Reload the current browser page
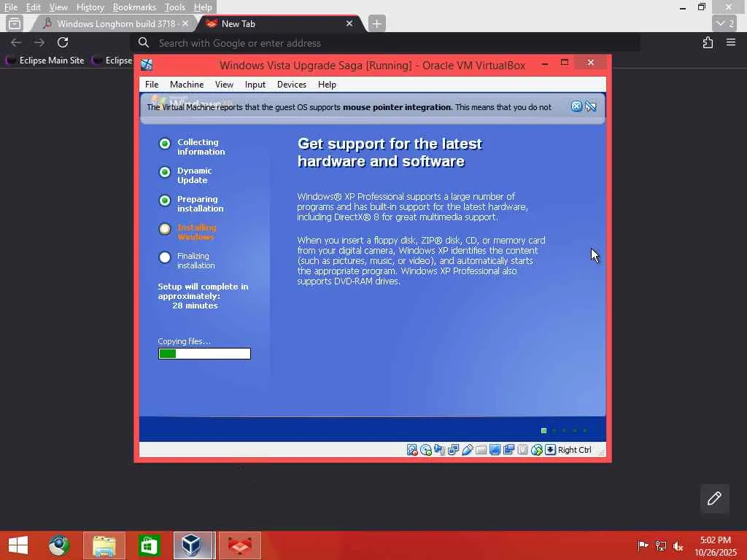747x560 pixels. tap(63, 42)
